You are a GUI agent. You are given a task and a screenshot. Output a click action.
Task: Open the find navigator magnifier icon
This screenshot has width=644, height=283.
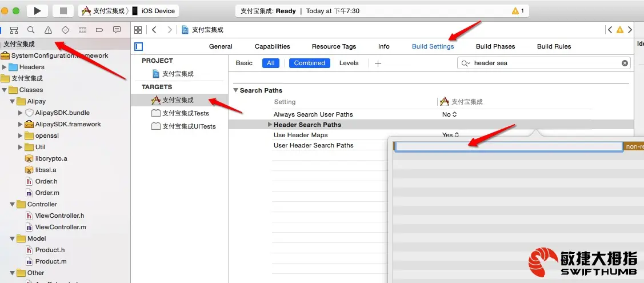pos(31,30)
